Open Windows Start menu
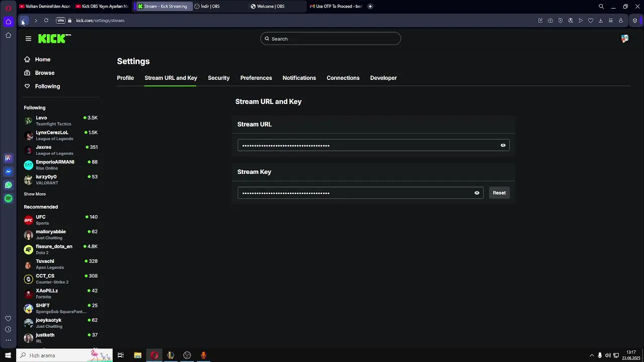Image resolution: width=644 pixels, height=362 pixels. (x=8, y=355)
